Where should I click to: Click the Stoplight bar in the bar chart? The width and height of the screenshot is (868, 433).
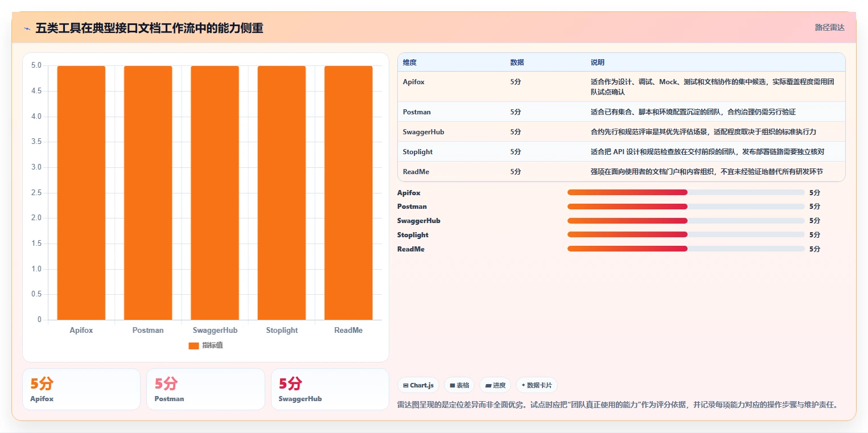coord(282,193)
